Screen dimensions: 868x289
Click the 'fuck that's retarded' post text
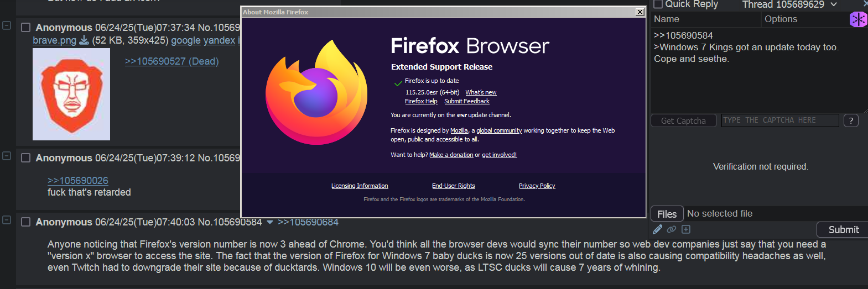point(89,192)
